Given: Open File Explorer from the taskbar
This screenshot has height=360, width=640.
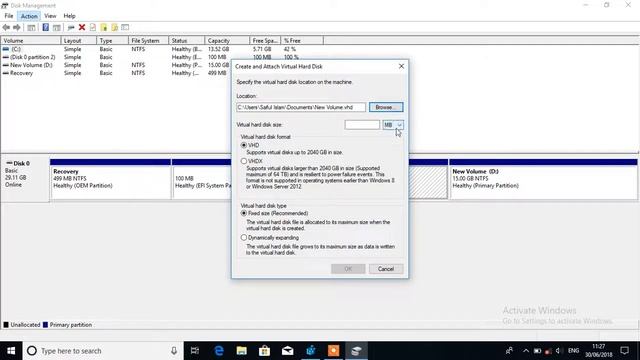Looking at the screenshot, I should [242, 351].
